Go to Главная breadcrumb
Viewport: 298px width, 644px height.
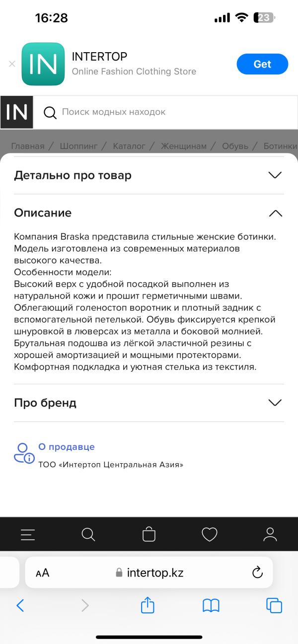tap(28, 146)
